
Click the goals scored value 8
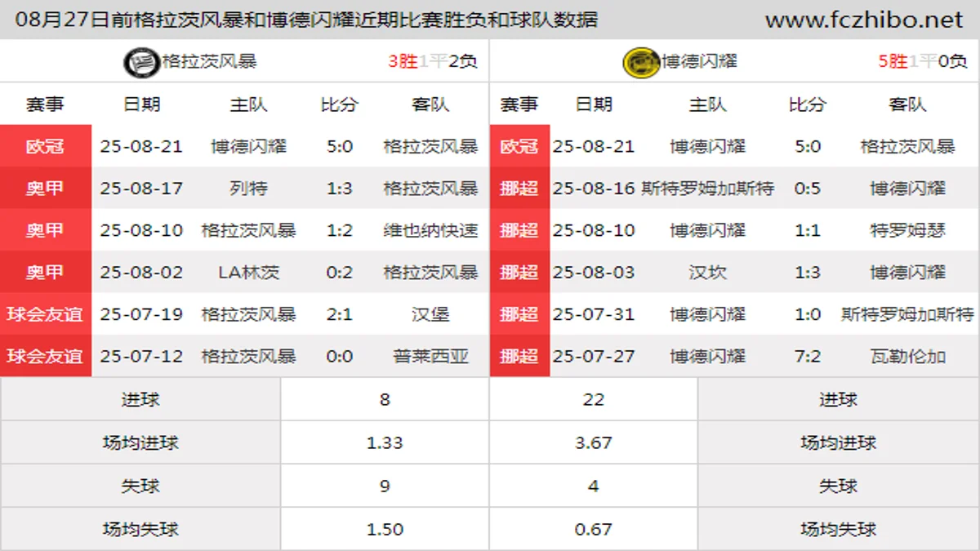pos(385,399)
